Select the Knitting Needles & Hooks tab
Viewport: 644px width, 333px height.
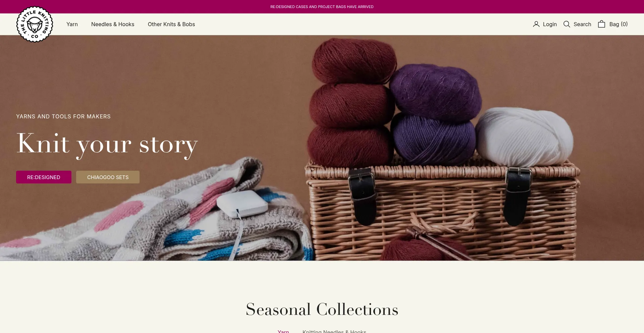[334, 331]
